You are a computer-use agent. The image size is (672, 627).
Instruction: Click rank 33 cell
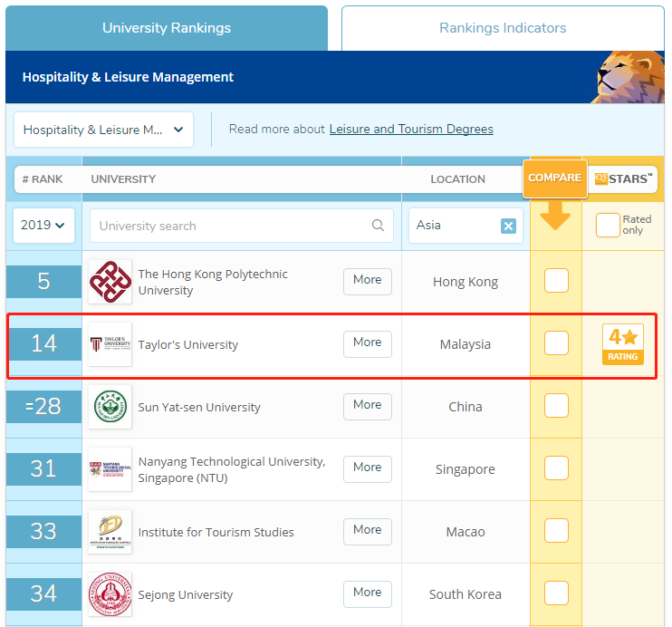click(43, 531)
